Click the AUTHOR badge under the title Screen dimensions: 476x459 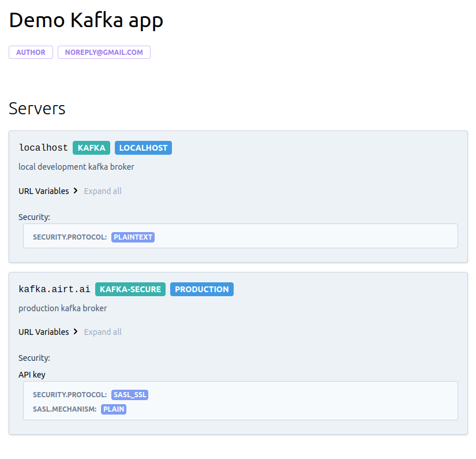tap(31, 52)
